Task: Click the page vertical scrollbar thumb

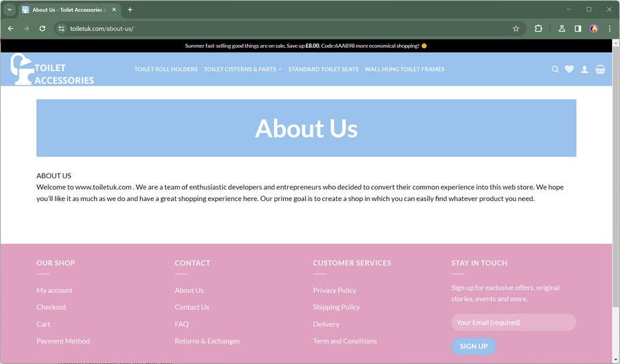Action: tap(616, 176)
